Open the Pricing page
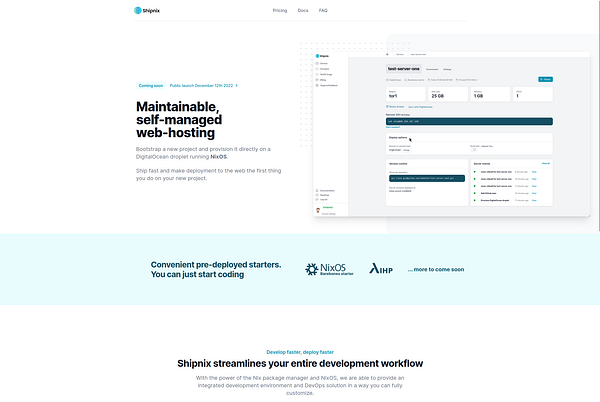The width and height of the screenshot is (600, 402). coord(280,10)
